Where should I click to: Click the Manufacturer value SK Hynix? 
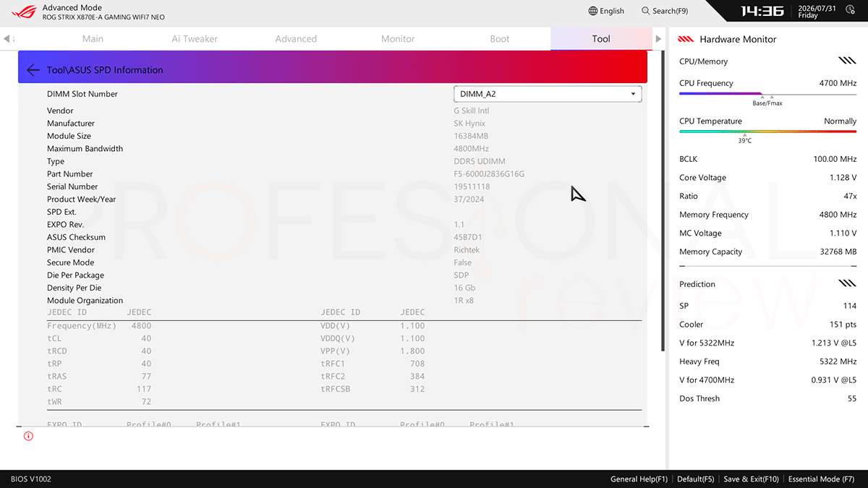(x=469, y=124)
